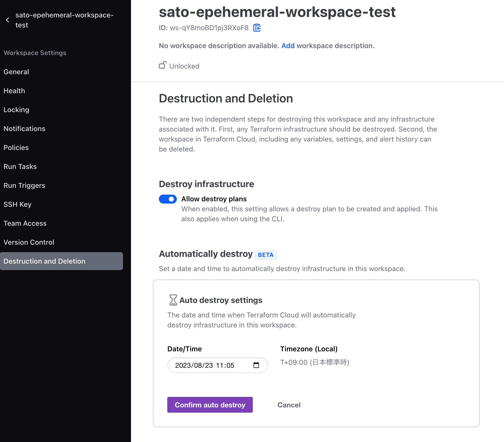Navigate to Health settings
The image size is (504, 442).
pos(14,91)
